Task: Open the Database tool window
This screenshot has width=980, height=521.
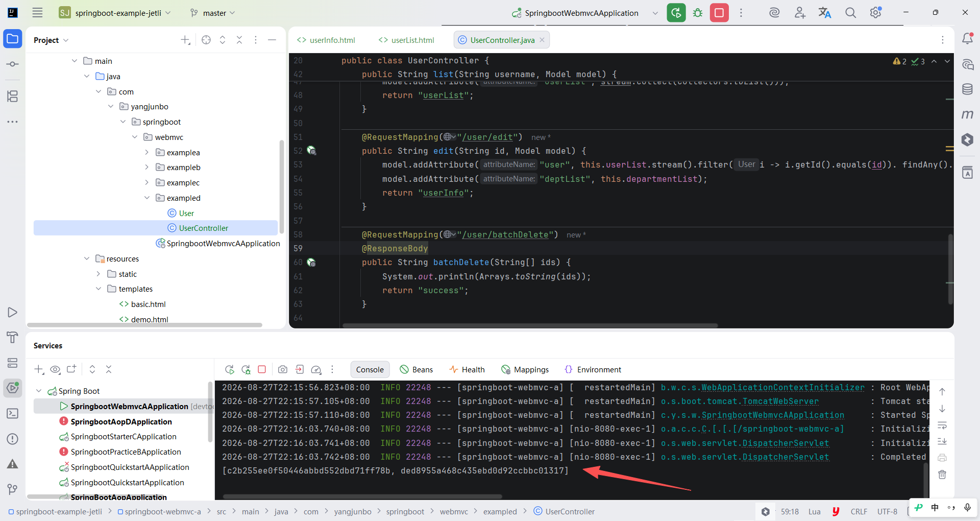Action: pyautogui.click(x=967, y=89)
